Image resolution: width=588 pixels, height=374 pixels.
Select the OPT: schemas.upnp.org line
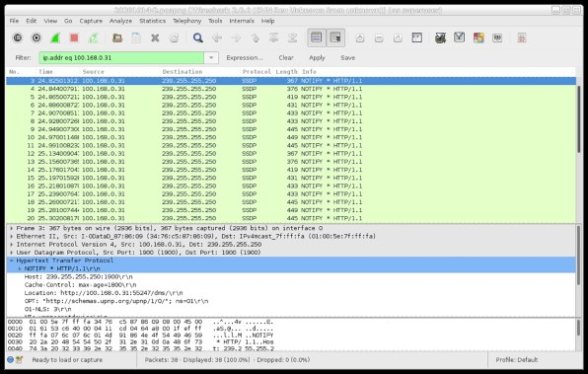point(116,301)
